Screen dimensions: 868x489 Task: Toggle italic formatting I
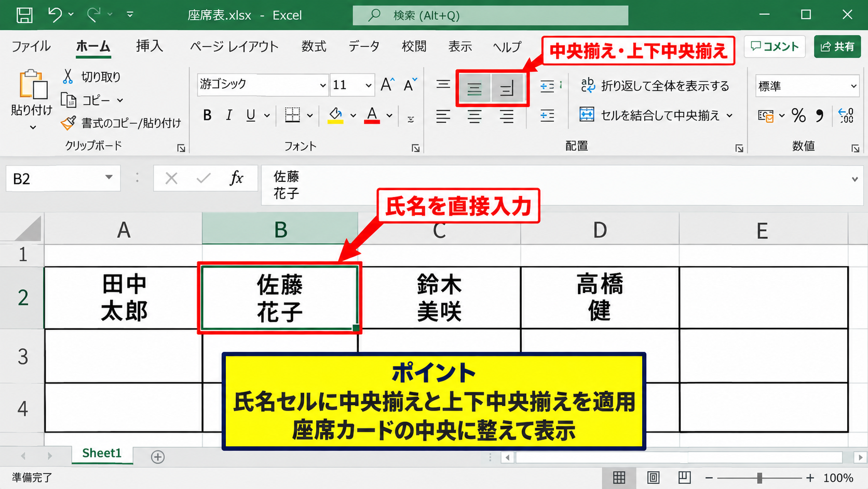tap(229, 115)
